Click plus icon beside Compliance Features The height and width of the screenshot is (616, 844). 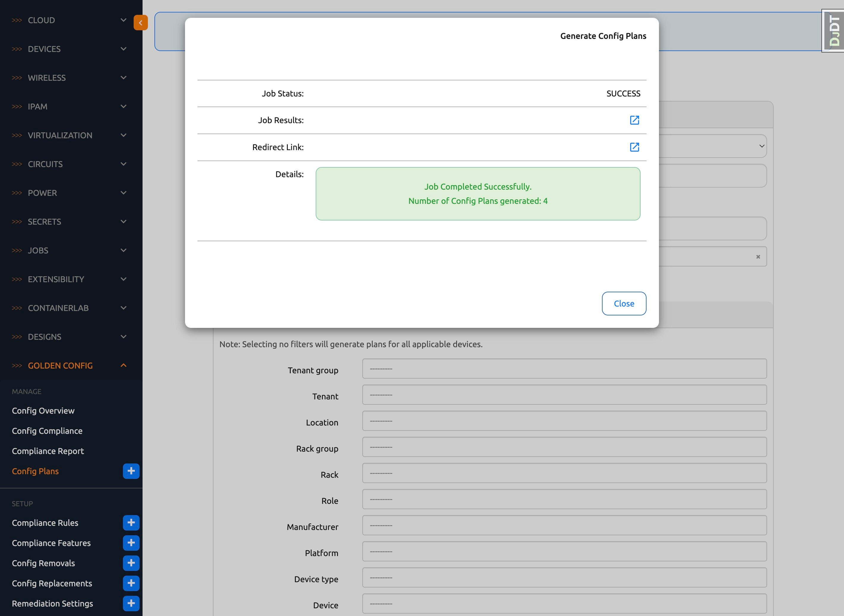click(131, 543)
